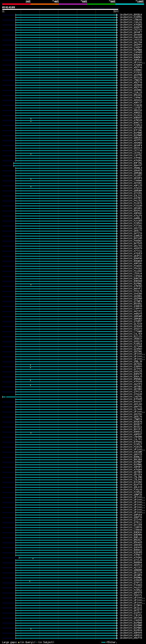Open the hit UniRef100_A7QIU1
Viewport: 146px width, 644px height.
click(131, 188)
